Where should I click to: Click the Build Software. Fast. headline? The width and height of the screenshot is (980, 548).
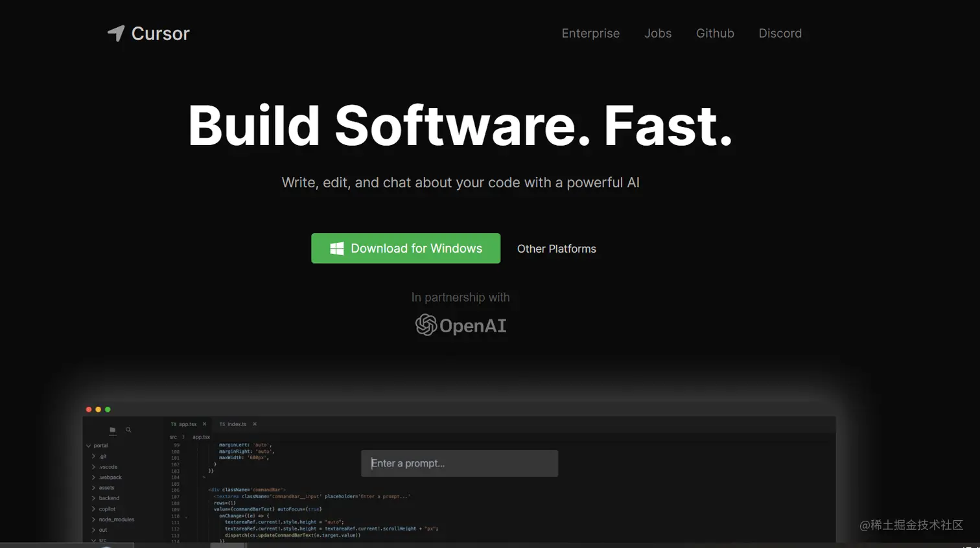(x=460, y=125)
